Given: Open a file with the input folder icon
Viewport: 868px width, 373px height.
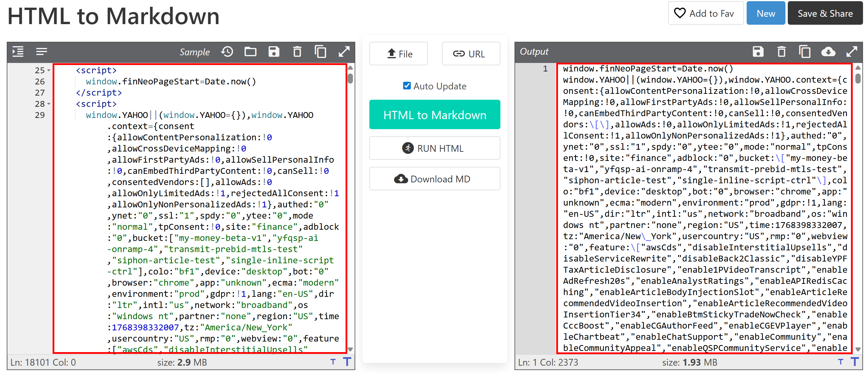Looking at the screenshot, I should pos(250,51).
